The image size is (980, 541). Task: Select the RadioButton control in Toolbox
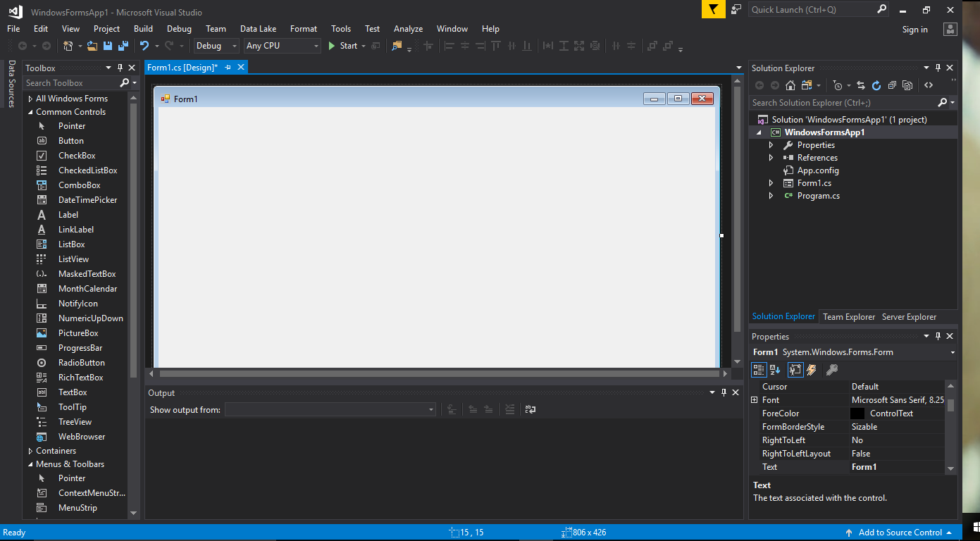pyautogui.click(x=81, y=363)
